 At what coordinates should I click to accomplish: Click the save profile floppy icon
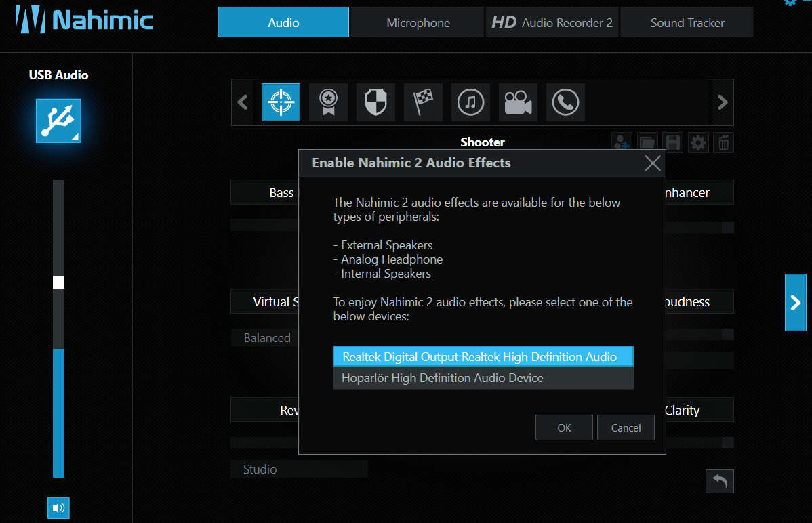pyautogui.click(x=672, y=142)
